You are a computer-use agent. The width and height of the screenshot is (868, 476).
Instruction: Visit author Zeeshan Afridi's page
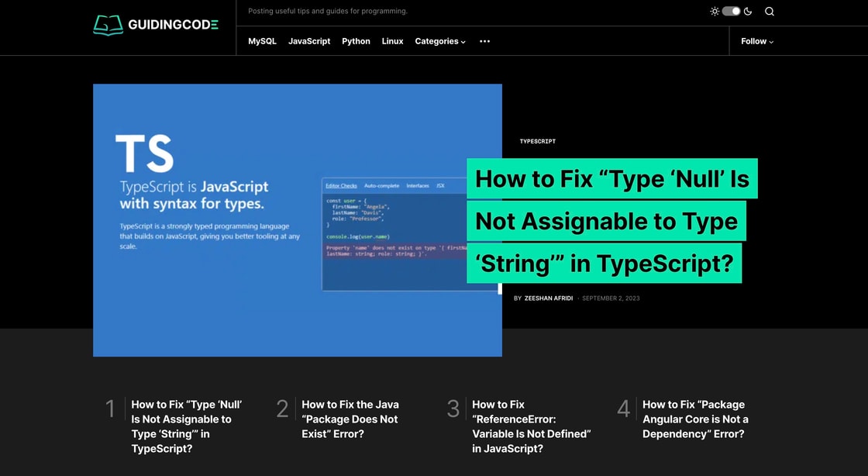point(548,298)
